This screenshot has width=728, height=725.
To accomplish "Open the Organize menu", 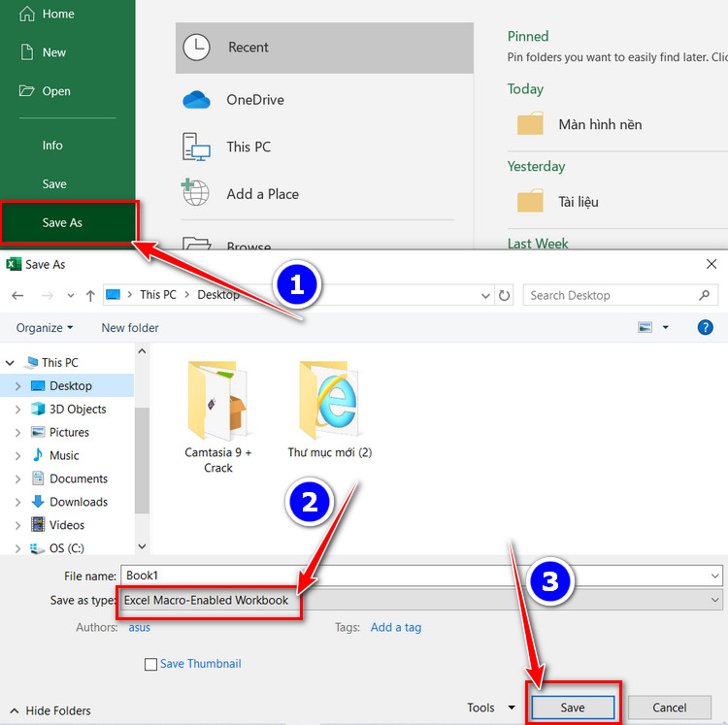I will [45, 328].
